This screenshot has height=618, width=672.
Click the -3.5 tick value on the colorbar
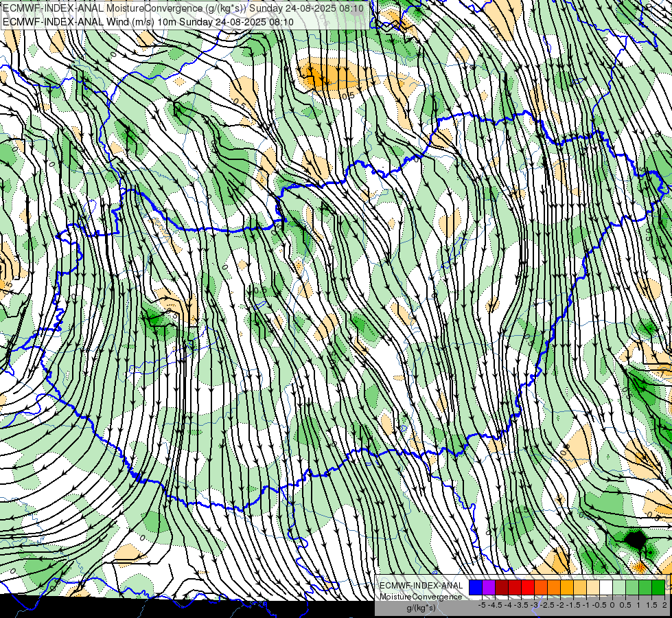[521, 605]
